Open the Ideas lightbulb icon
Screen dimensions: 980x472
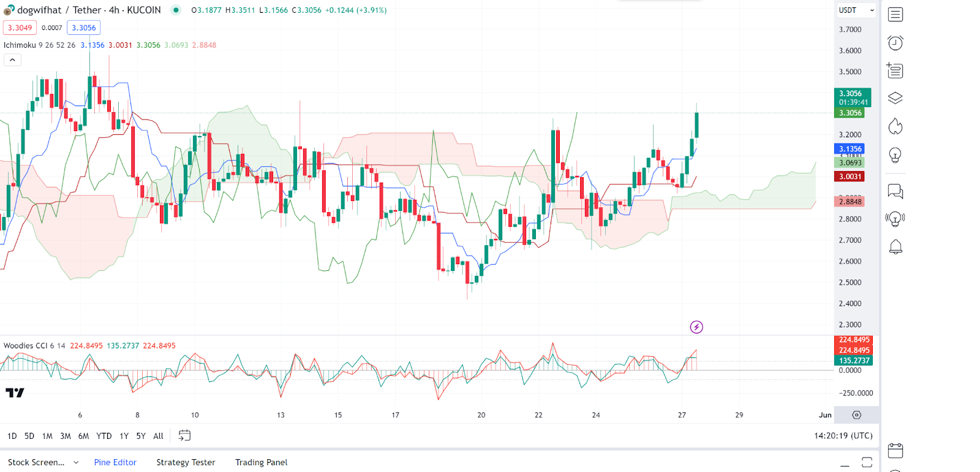click(x=895, y=155)
